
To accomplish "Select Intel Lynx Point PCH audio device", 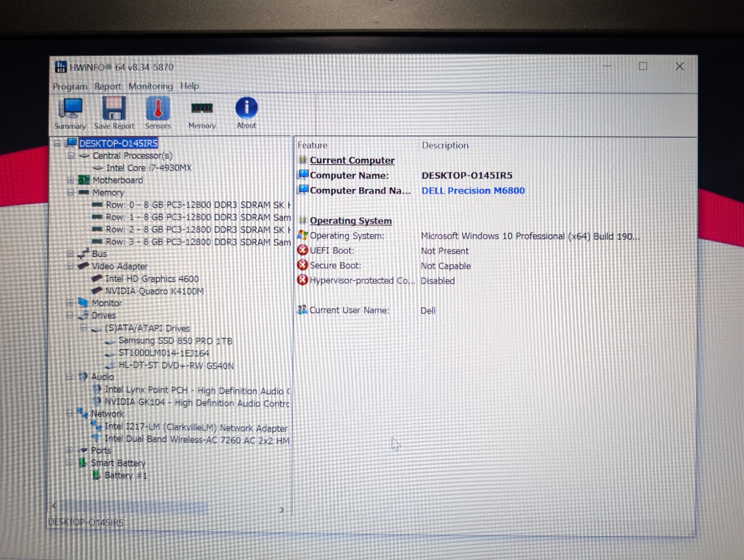I will 197,390.
